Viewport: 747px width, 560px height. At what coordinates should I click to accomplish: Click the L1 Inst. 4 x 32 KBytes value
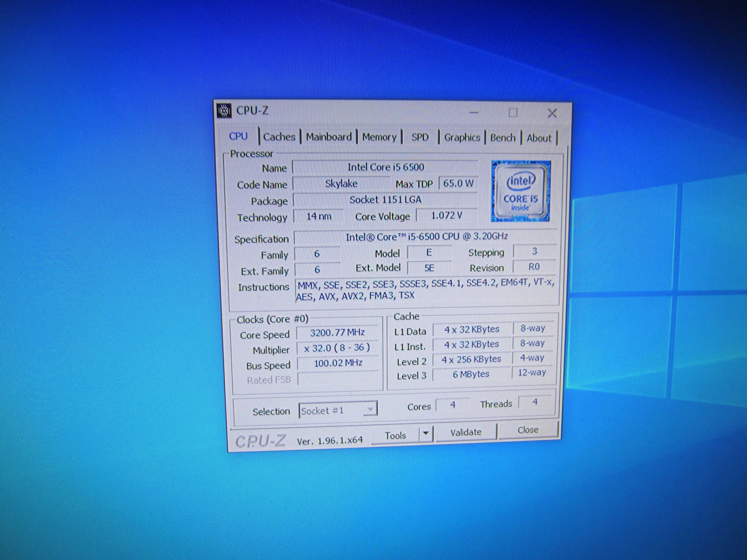[x=472, y=344]
